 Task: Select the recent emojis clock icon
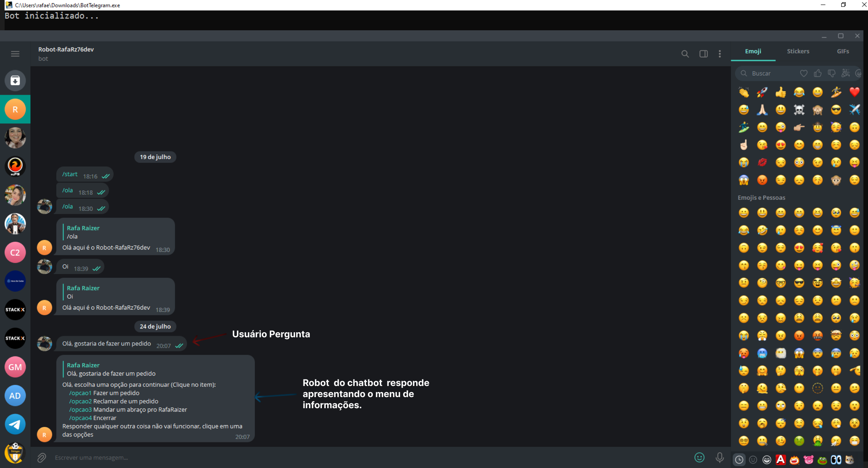click(739, 460)
